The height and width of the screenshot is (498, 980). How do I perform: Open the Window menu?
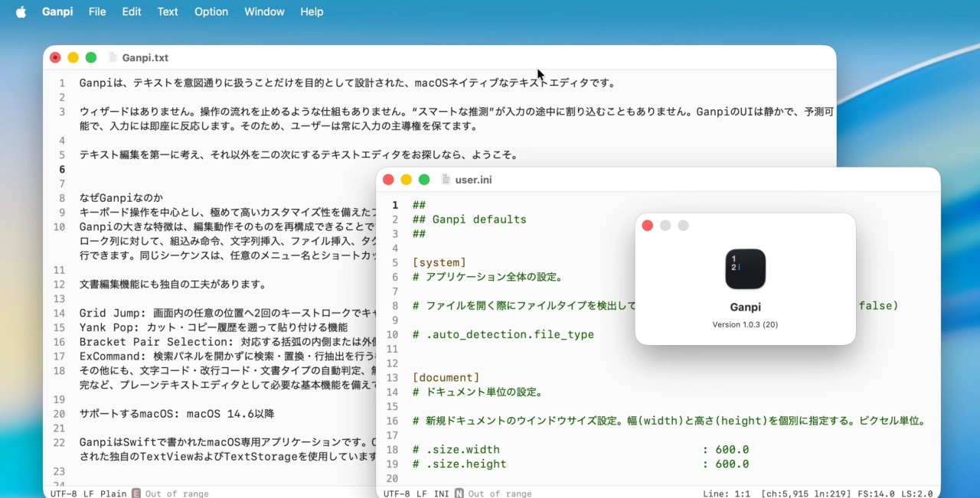264,11
